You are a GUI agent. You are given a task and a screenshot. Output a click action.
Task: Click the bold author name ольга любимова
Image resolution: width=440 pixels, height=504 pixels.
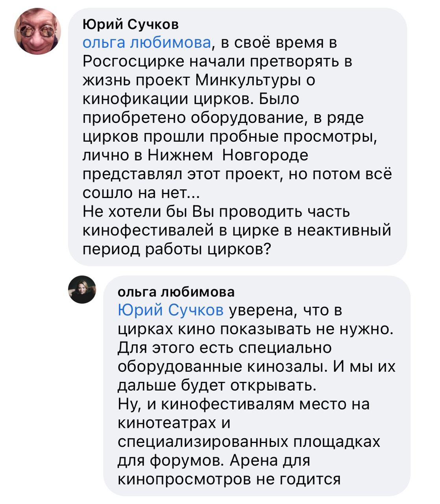click(176, 292)
